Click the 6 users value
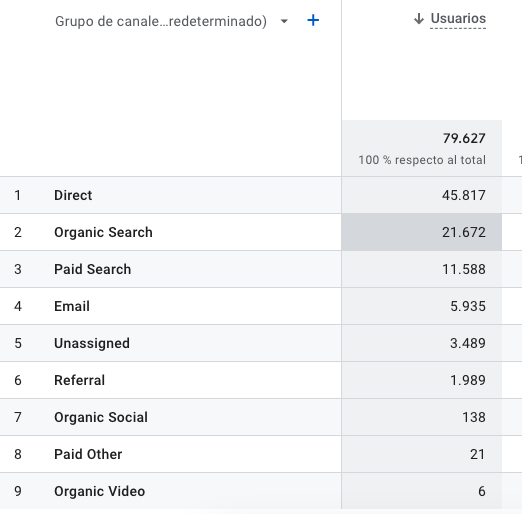This screenshot has width=522, height=514. (x=482, y=491)
